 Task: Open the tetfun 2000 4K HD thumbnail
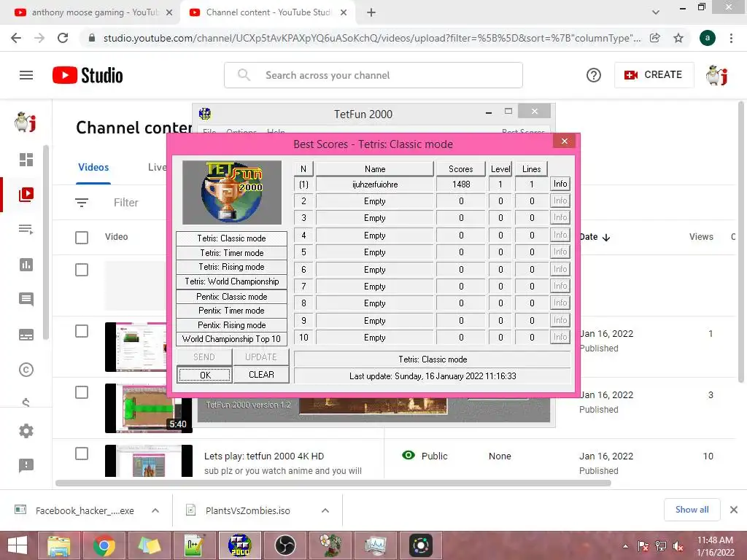click(149, 461)
